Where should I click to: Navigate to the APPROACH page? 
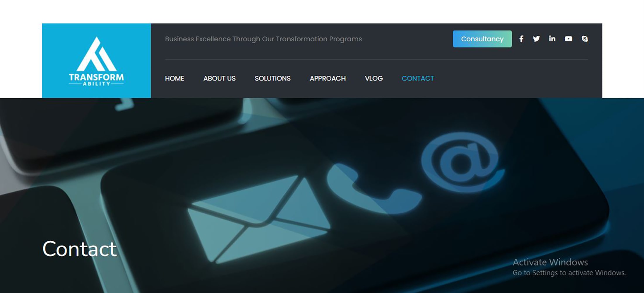pyautogui.click(x=328, y=79)
